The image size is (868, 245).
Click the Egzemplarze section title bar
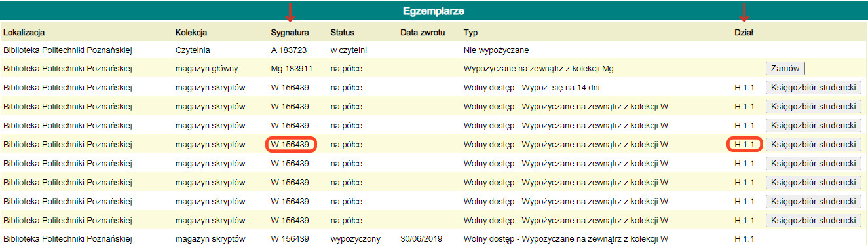[x=434, y=11]
